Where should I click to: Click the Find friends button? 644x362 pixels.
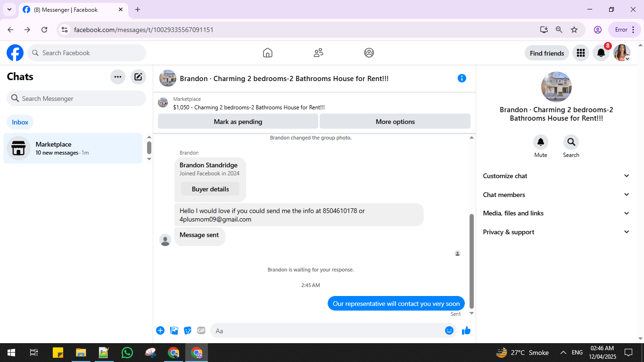tap(547, 53)
